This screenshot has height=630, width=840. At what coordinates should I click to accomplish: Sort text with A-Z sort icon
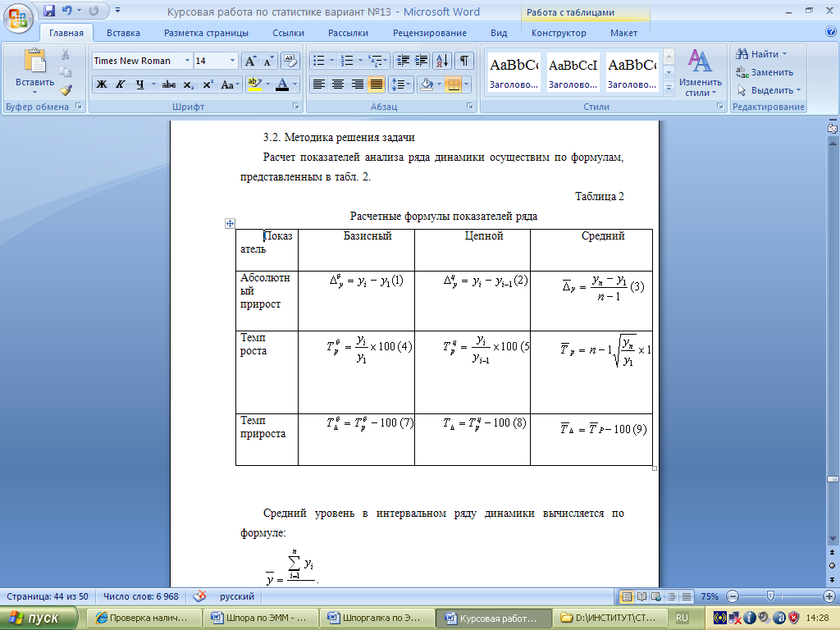442,61
